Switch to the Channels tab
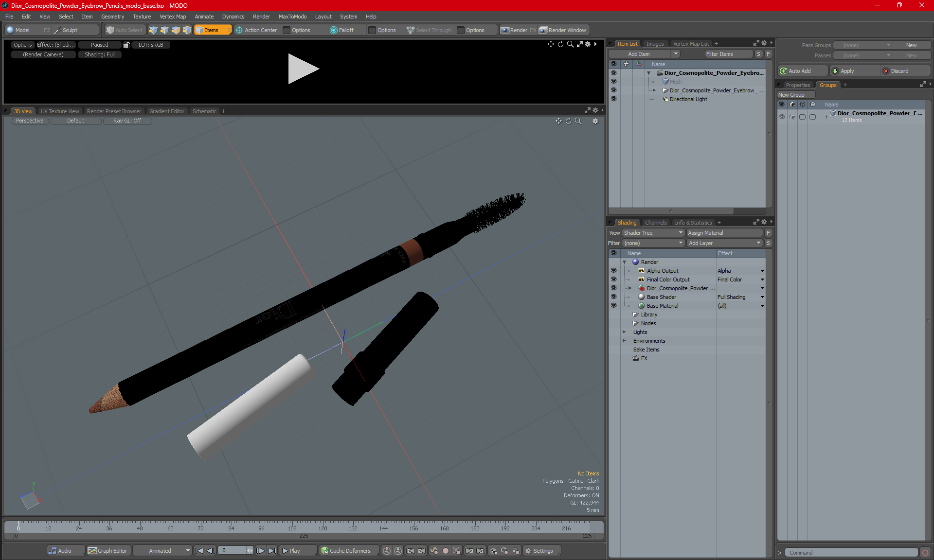This screenshot has height=560, width=934. point(656,223)
